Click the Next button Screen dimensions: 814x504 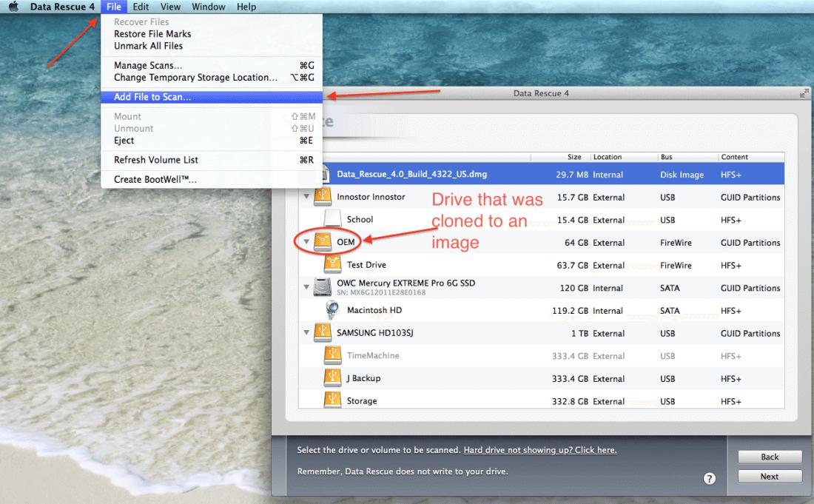(x=770, y=476)
